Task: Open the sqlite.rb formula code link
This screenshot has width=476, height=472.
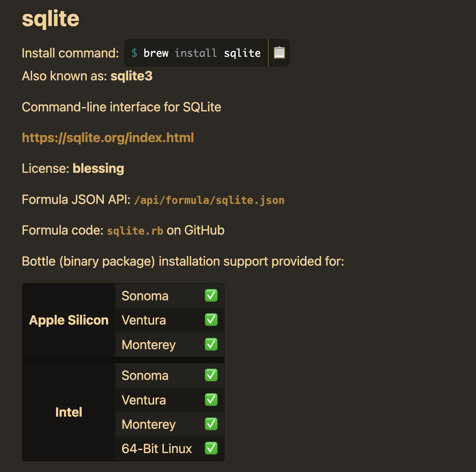Action: [x=135, y=231]
